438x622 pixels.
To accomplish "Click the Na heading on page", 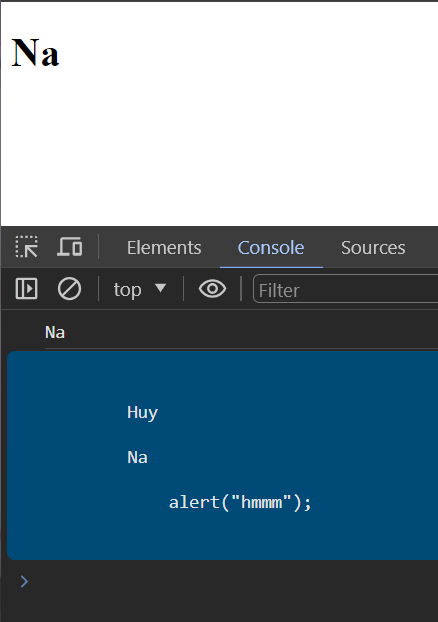I will (35, 53).
